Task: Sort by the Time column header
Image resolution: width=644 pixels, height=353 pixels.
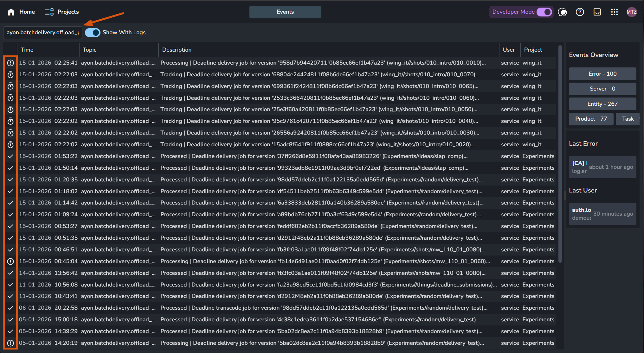Action: [x=27, y=50]
